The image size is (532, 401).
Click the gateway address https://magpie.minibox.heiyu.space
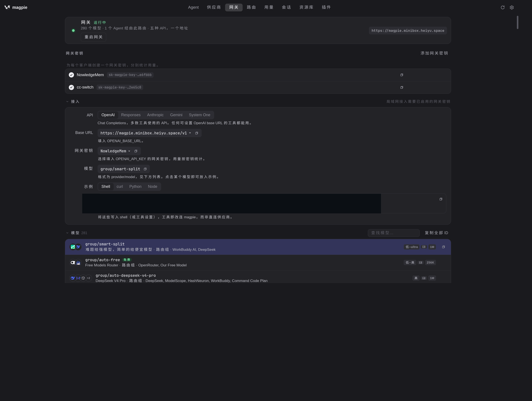coord(408,31)
